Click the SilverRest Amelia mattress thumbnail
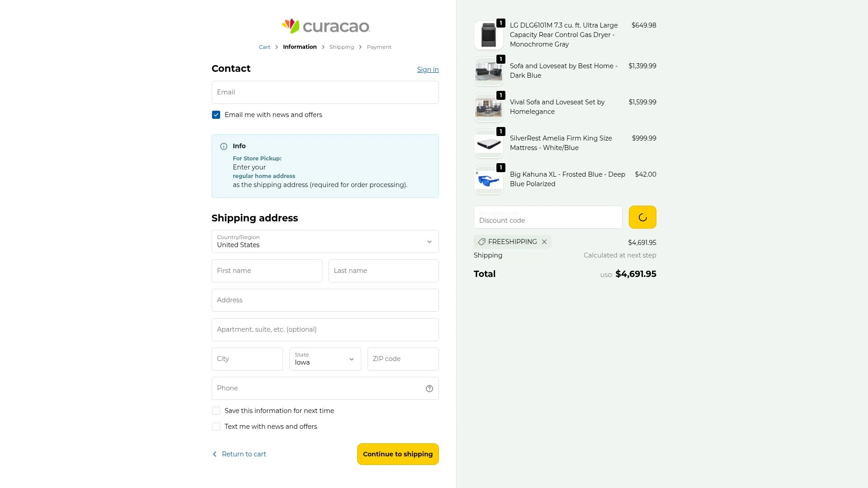This screenshot has width=868, height=488. pyautogui.click(x=488, y=144)
